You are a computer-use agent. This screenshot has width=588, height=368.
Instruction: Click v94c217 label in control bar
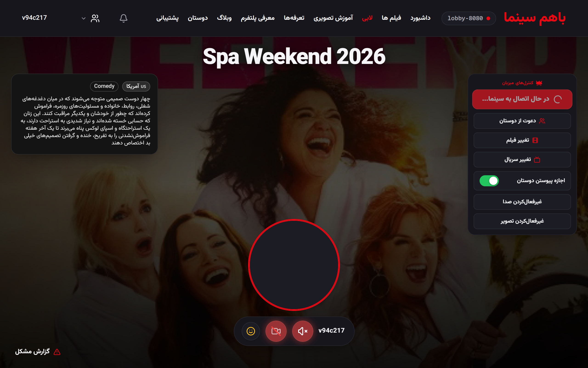pos(331,331)
